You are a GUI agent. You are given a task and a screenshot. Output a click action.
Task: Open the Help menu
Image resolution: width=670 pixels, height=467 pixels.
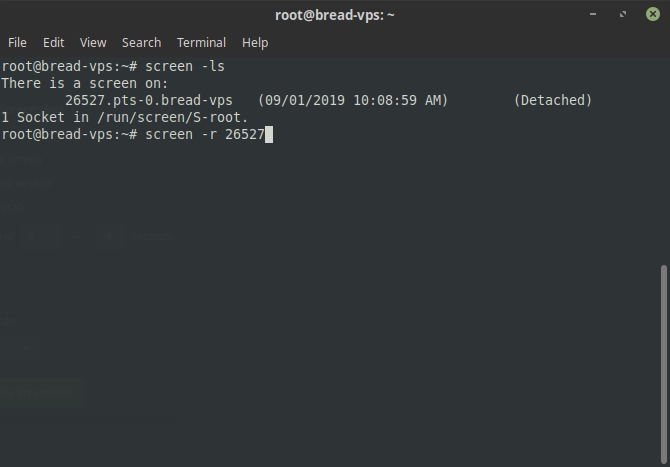[255, 43]
